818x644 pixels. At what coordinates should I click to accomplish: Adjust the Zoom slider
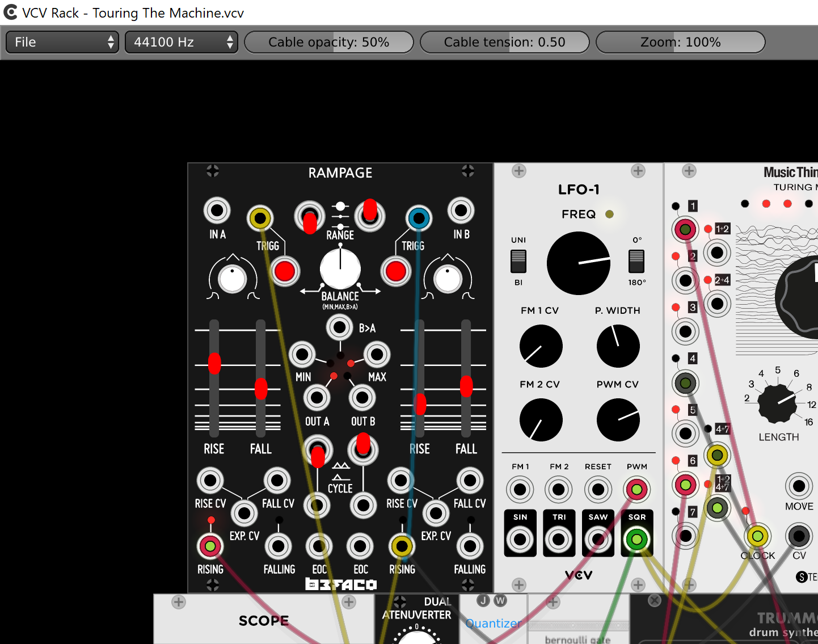(681, 42)
